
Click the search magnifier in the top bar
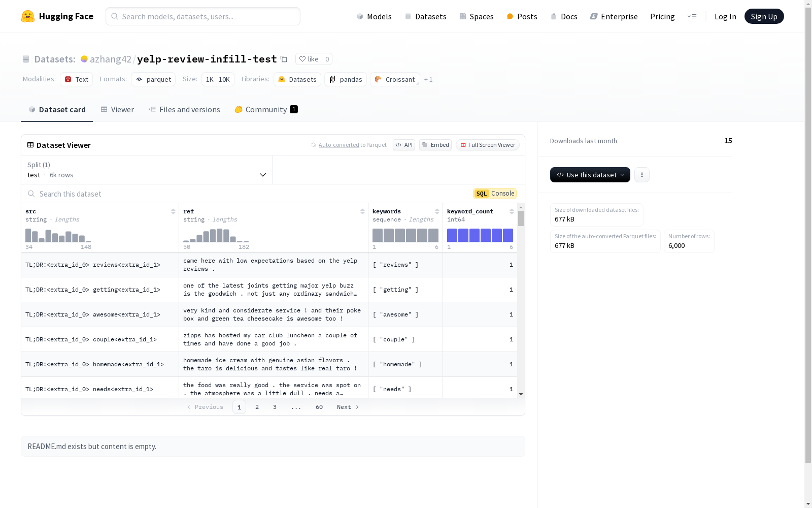click(x=115, y=16)
